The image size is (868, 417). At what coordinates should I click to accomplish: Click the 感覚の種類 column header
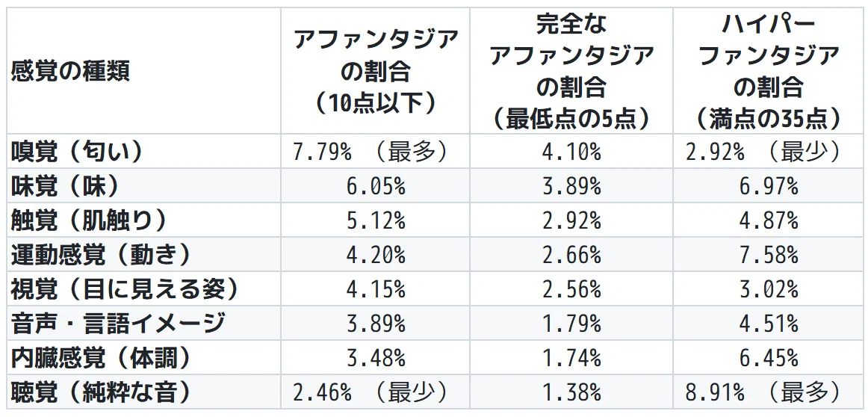143,71
